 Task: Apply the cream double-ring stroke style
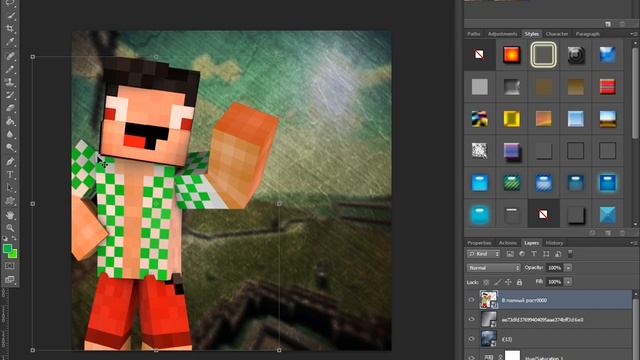(x=543, y=54)
